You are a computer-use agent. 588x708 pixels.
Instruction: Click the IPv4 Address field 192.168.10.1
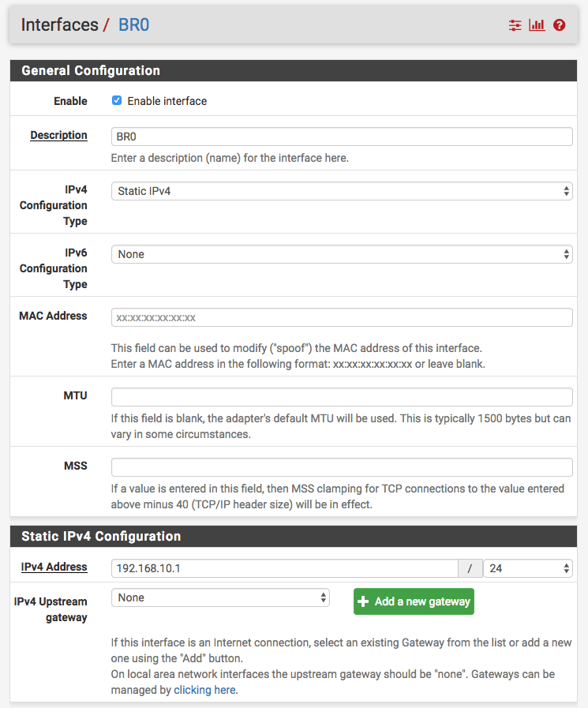[284, 568]
